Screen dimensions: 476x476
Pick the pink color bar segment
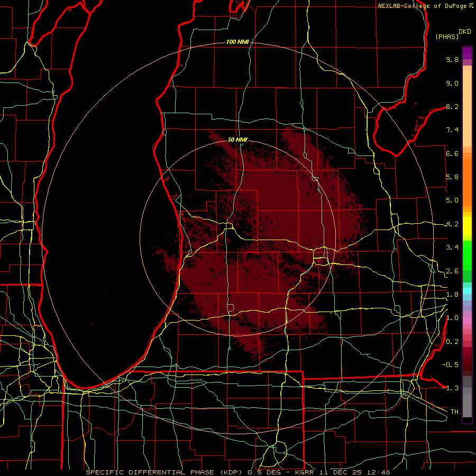point(467,321)
